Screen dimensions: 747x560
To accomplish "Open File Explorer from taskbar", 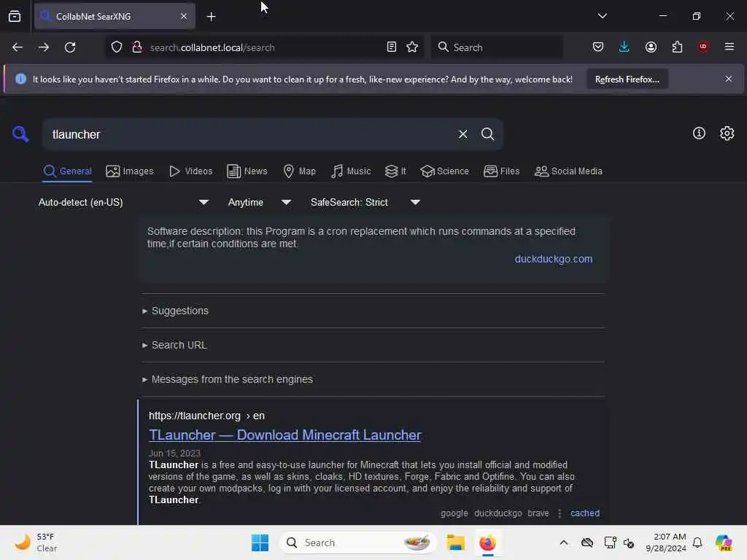I will pyautogui.click(x=455, y=542).
